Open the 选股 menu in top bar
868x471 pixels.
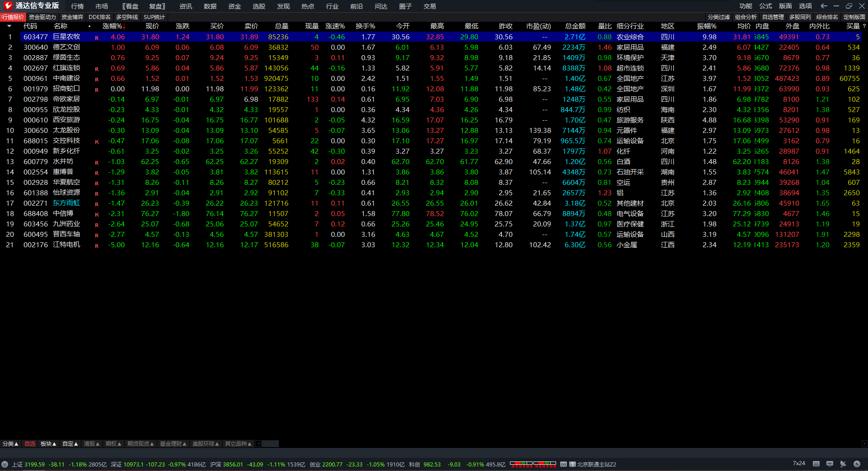click(x=259, y=6)
